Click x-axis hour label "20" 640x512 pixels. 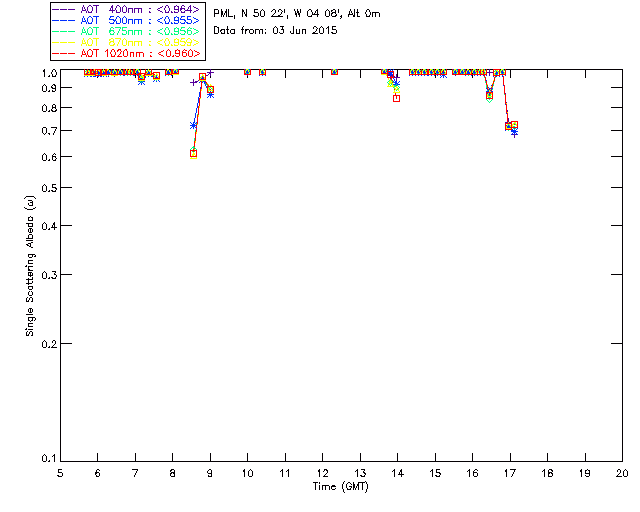pos(622,473)
